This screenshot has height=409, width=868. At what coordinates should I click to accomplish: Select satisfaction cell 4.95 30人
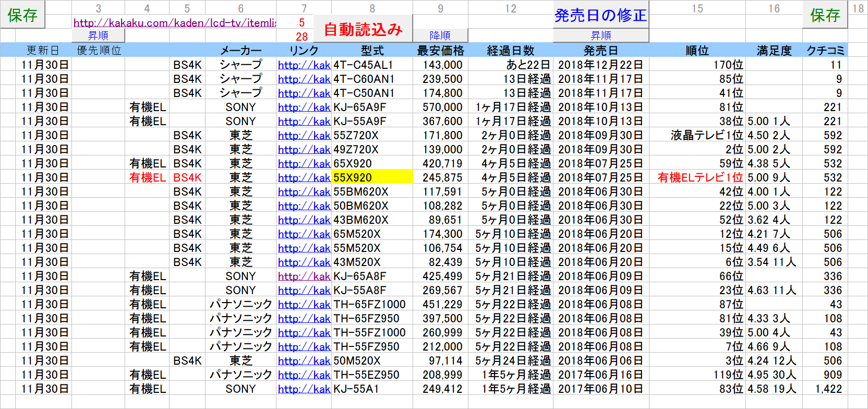point(774,375)
